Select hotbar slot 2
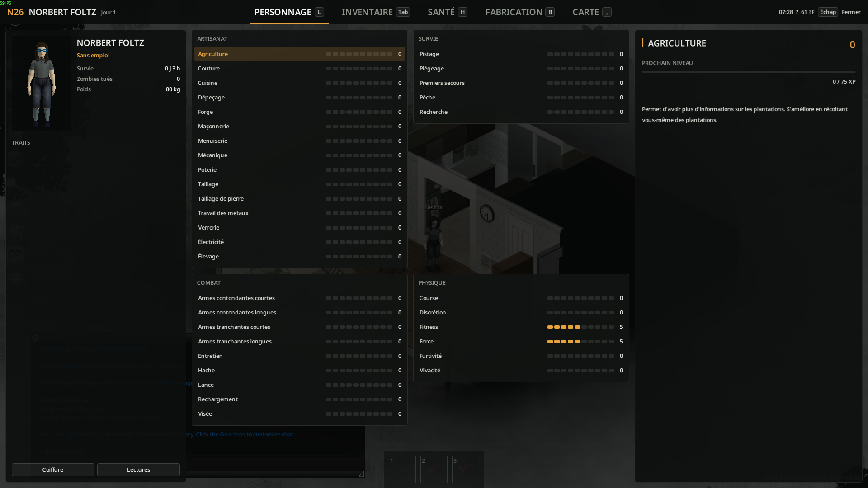Viewport: 868px width, 488px height. click(434, 469)
